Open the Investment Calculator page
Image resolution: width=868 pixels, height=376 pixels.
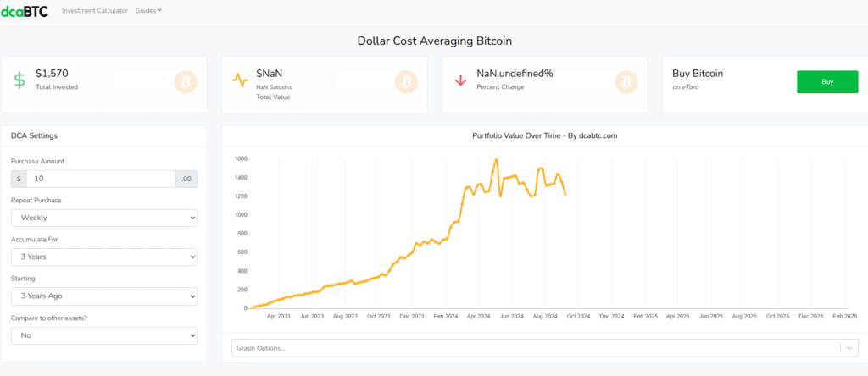click(95, 11)
